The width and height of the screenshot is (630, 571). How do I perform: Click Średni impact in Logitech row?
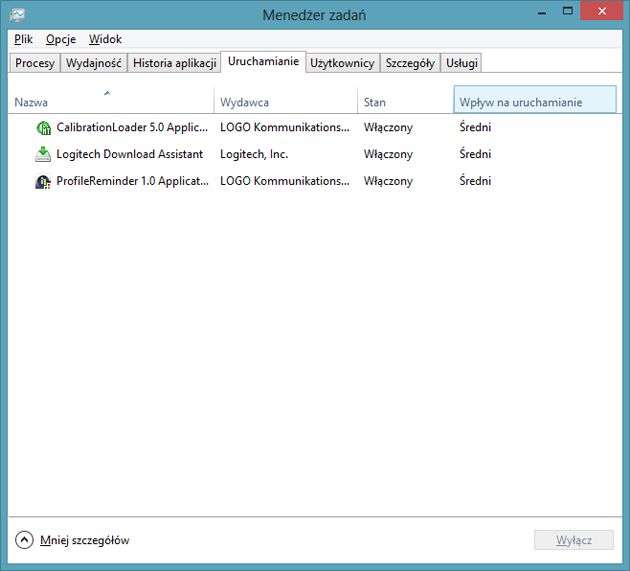pyautogui.click(x=475, y=154)
